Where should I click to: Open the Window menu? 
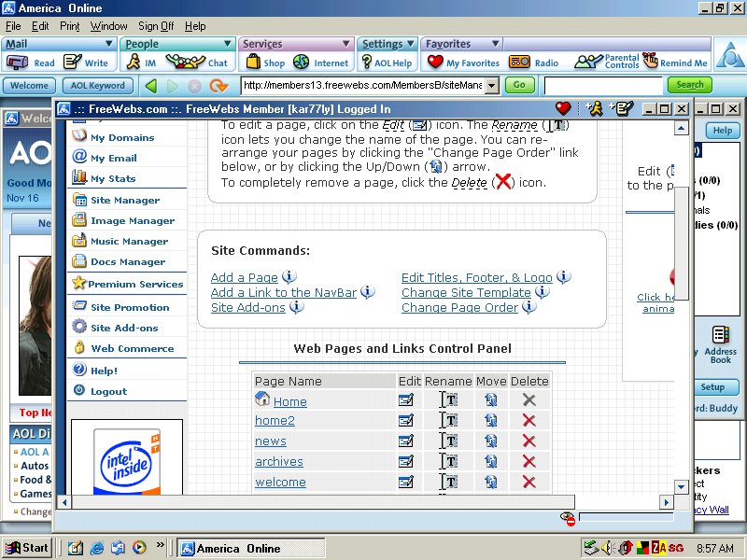coord(108,26)
